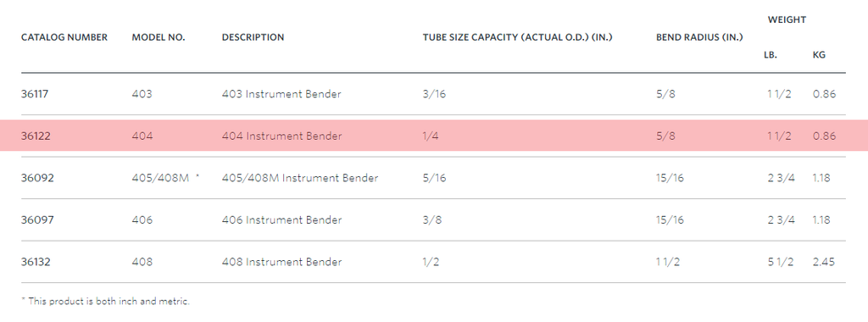Select the highlighted 36122 row

coord(434,136)
